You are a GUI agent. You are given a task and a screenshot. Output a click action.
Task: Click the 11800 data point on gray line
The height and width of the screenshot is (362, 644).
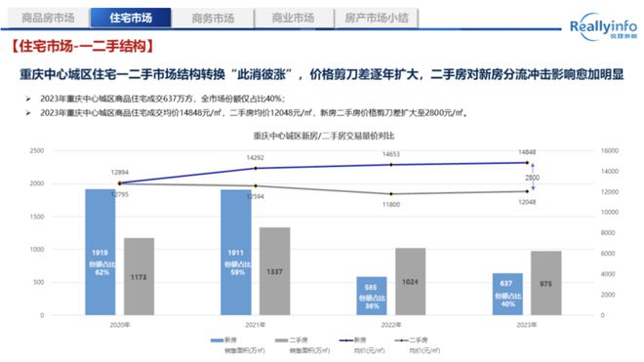[x=391, y=194]
